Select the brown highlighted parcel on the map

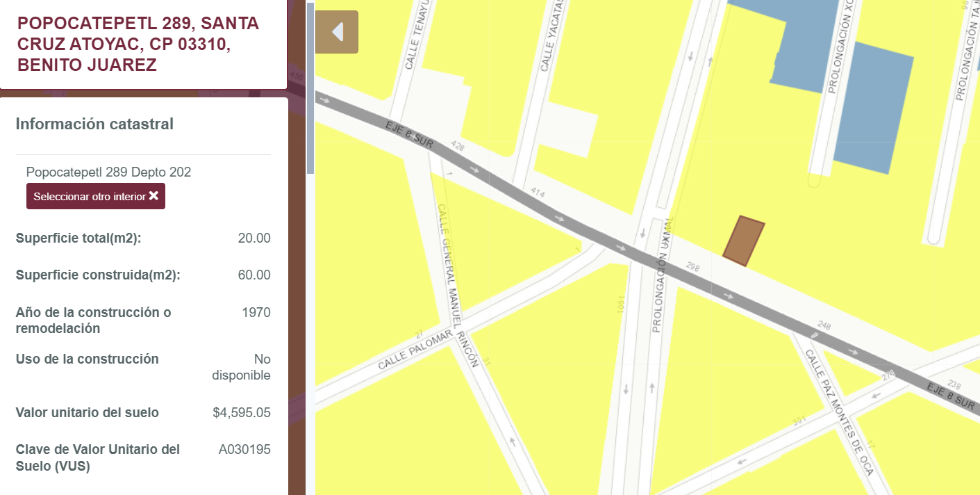(744, 241)
